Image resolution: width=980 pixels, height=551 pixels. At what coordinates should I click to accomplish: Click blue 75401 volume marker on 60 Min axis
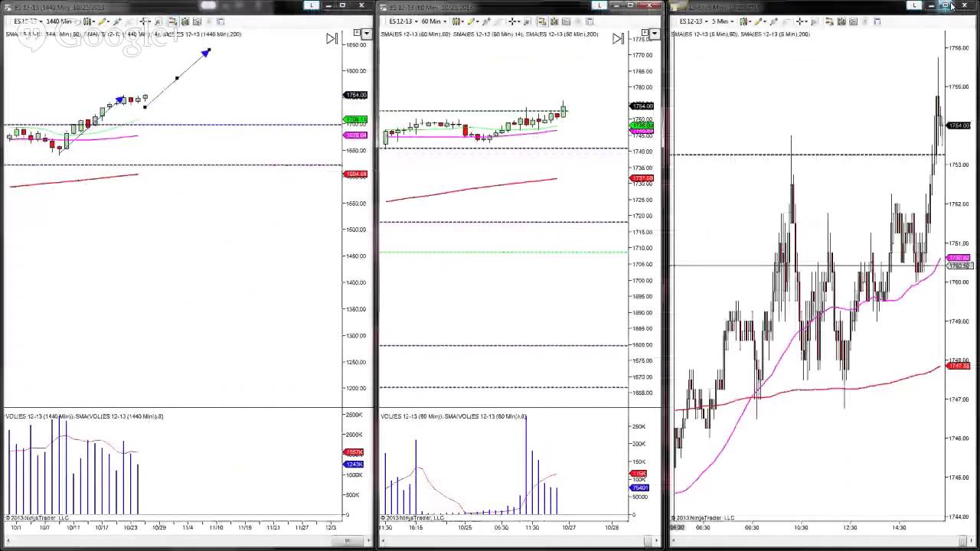[639, 487]
